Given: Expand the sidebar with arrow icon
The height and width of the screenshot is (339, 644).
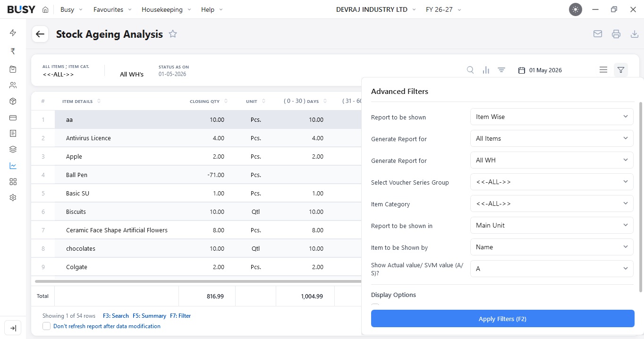Looking at the screenshot, I should point(13,328).
